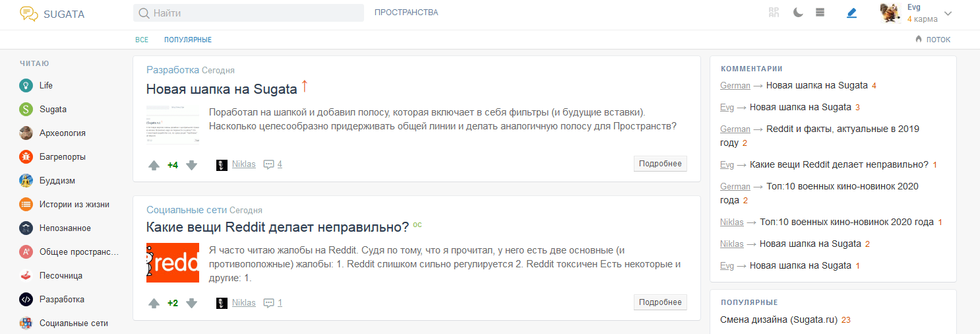Open the Общее пространство icon

coord(26,251)
